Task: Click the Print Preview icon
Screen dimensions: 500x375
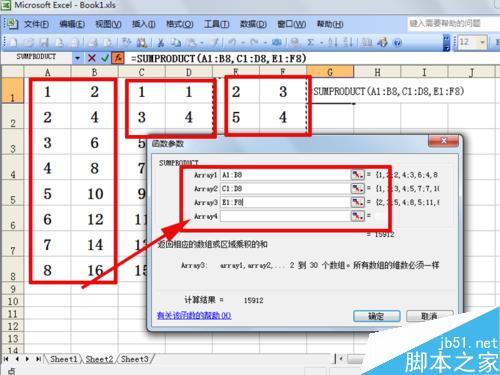Action: (107, 43)
